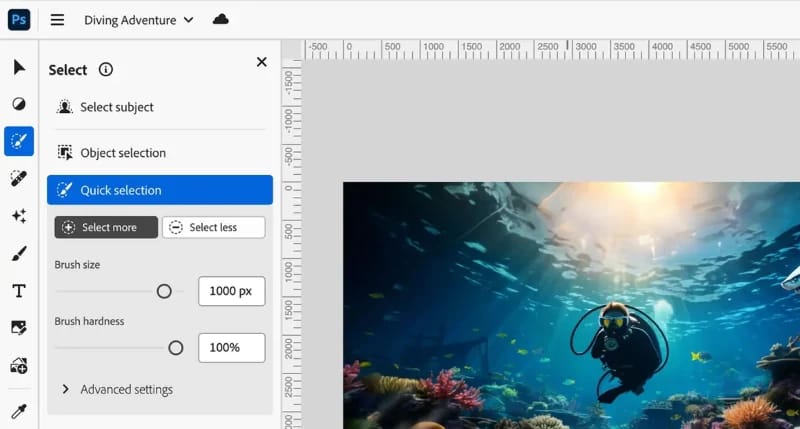Viewport: 800px width, 429px height.
Task: Click the Photoshop Ps home logo
Action: coord(19,20)
